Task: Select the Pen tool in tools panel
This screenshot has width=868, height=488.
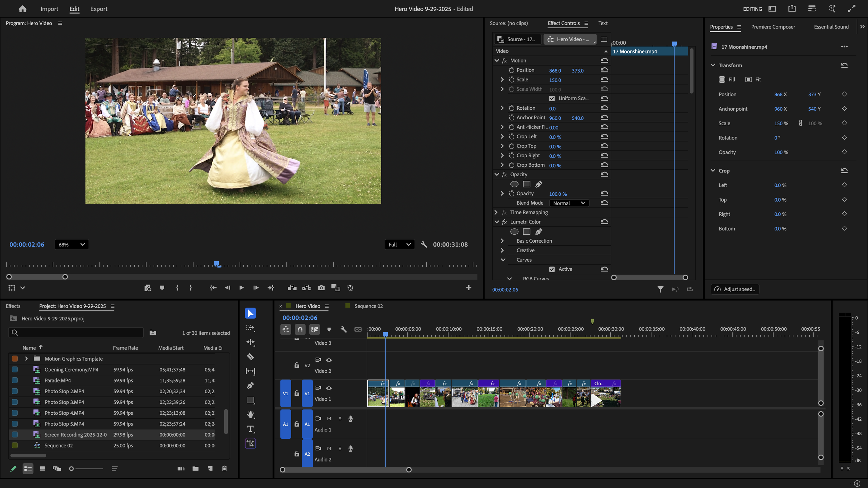Action: pyautogui.click(x=250, y=386)
